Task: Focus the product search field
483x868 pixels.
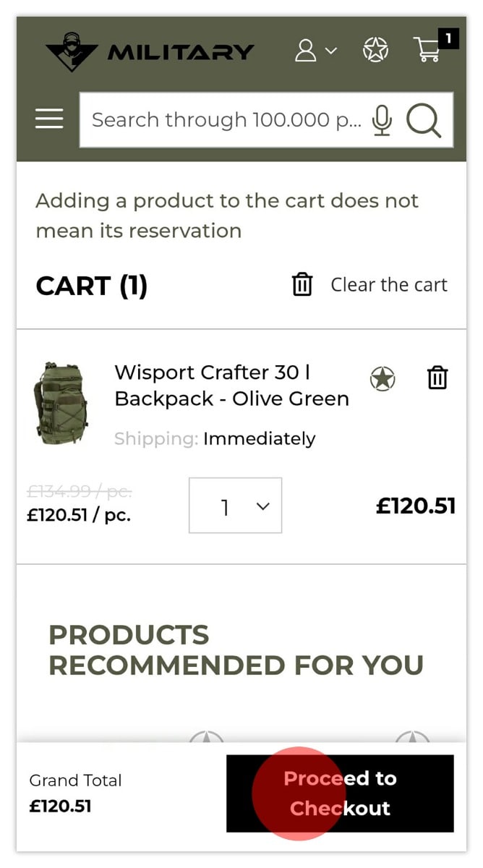Action: point(226,120)
